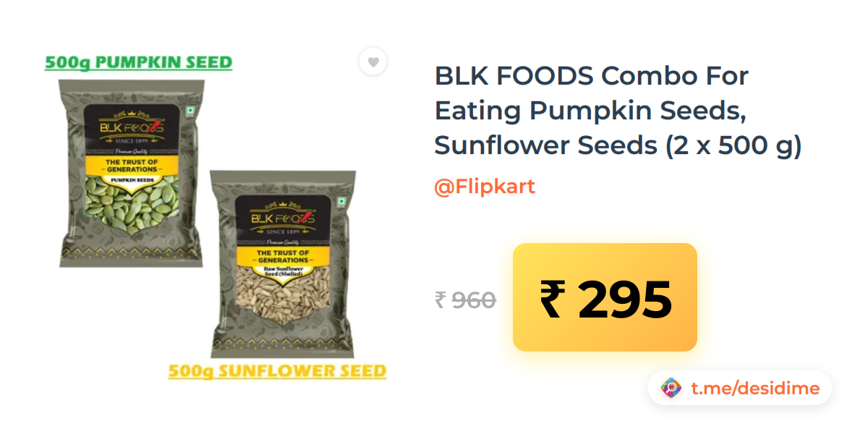
Task: Open the BLK FOODS Combo product title
Action: pyautogui.click(x=618, y=110)
